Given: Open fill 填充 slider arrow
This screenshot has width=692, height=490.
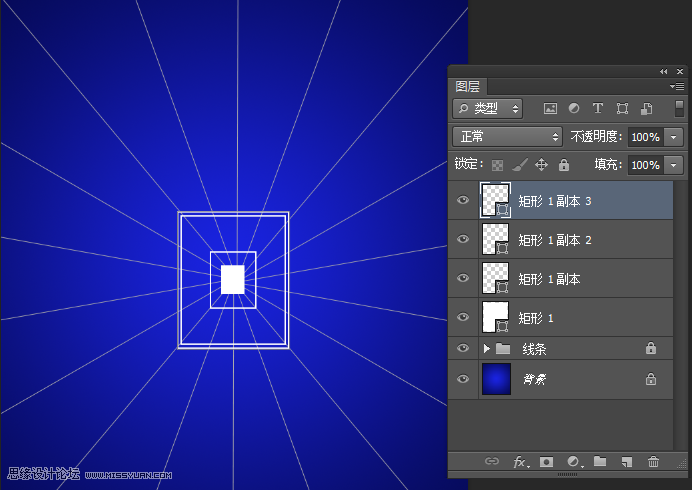Looking at the screenshot, I should click(674, 165).
